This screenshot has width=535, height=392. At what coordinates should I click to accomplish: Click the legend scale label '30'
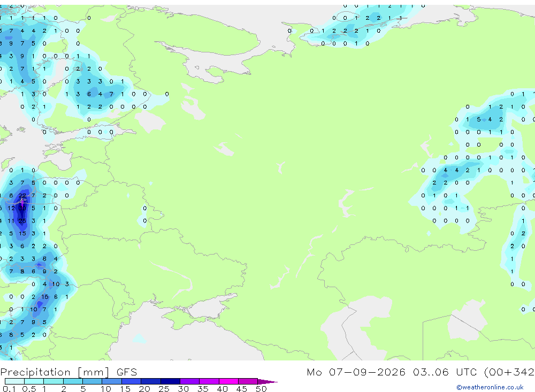[183, 389]
